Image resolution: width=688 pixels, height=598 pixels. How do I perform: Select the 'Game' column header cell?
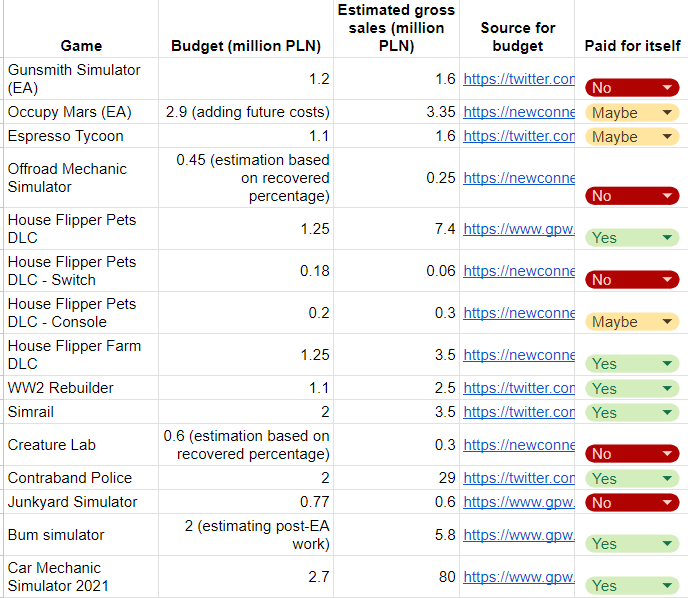click(81, 29)
